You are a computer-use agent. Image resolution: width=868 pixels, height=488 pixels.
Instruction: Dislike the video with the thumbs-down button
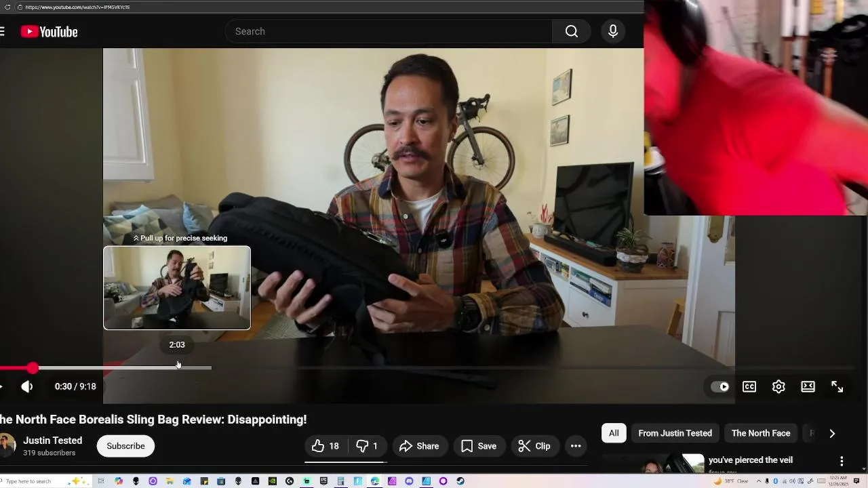pos(367,446)
